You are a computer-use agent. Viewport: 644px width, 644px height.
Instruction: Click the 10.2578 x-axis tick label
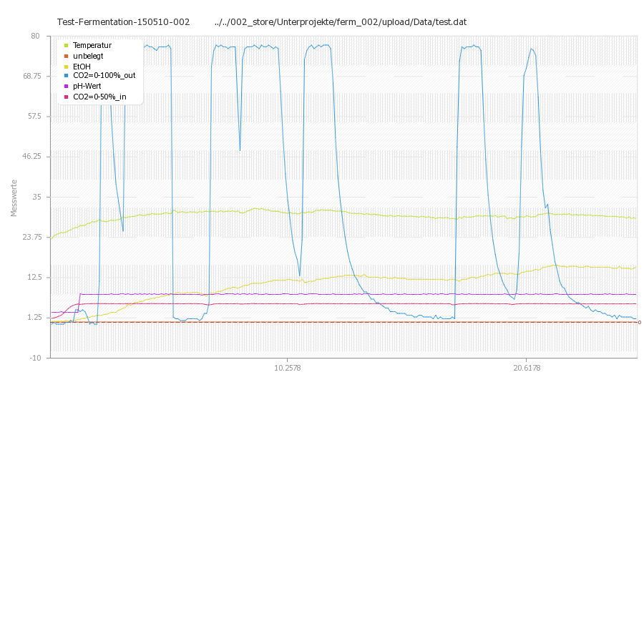click(x=287, y=368)
